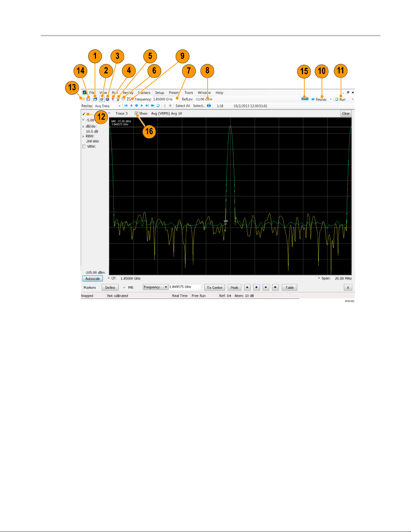
Task: Open the Tools menu
Action: 189,93
